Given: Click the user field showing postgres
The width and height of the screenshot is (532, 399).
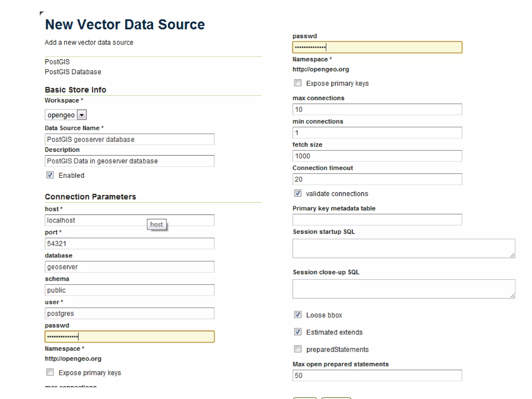Looking at the screenshot, I should pyautogui.click(x=129, y=314).
